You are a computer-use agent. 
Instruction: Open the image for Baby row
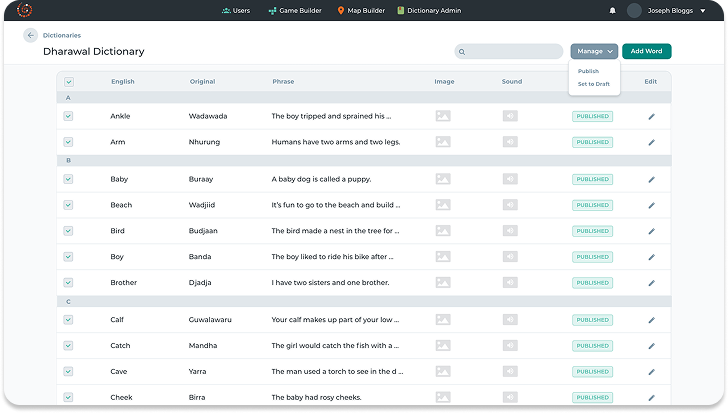443,179
